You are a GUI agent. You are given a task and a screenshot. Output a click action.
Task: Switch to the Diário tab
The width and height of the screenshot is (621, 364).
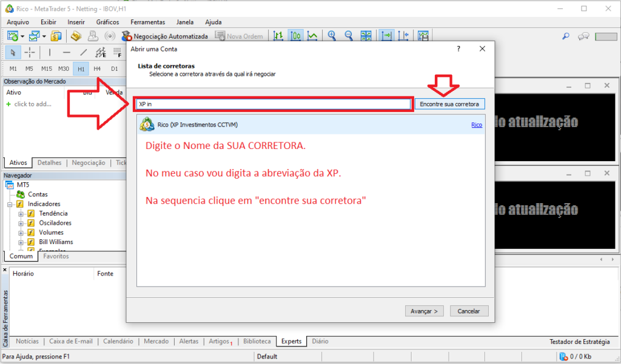tap(320, 342)
